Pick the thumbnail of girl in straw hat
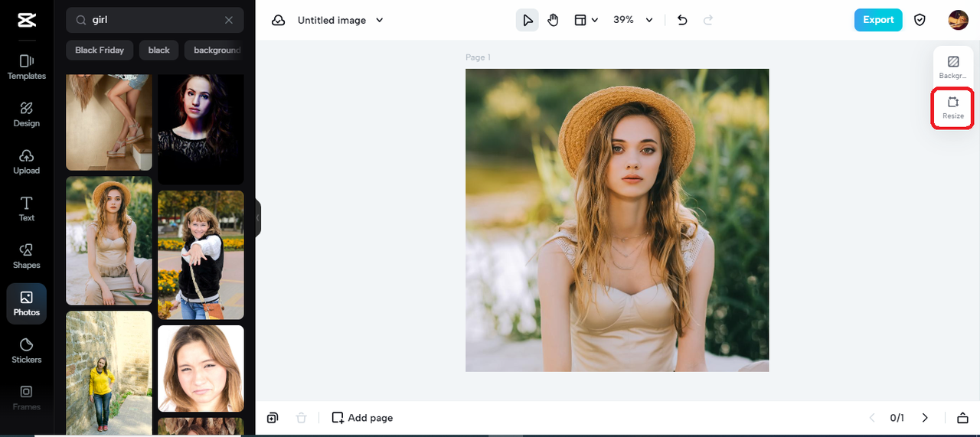Image resolution: width=980 pixels, height=437 pixels. tap(109, 241)
